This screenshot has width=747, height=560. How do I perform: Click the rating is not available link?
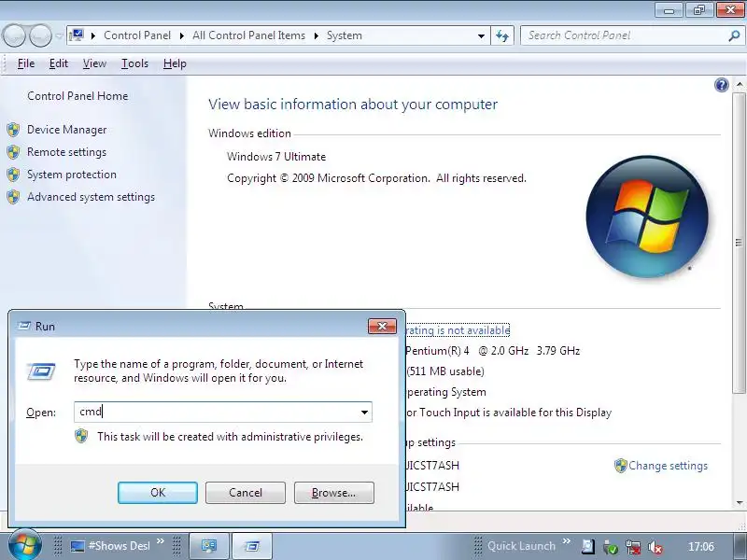point(458,330)
